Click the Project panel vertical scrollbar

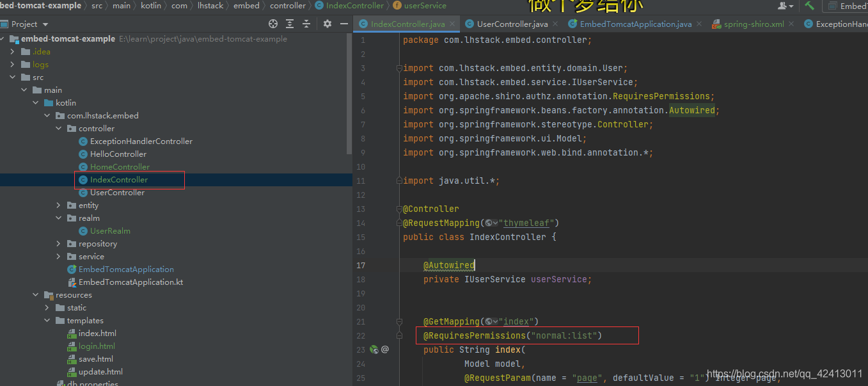tap(349, 93)
